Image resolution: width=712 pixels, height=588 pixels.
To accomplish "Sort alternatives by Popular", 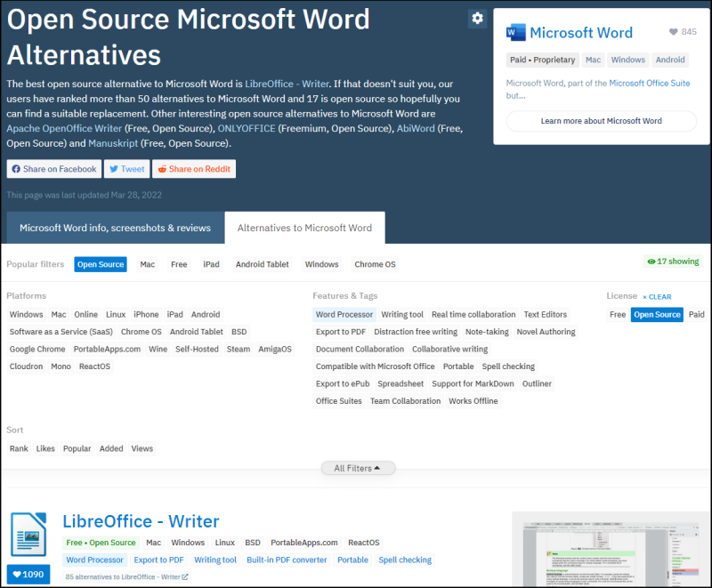I will 77,448.
